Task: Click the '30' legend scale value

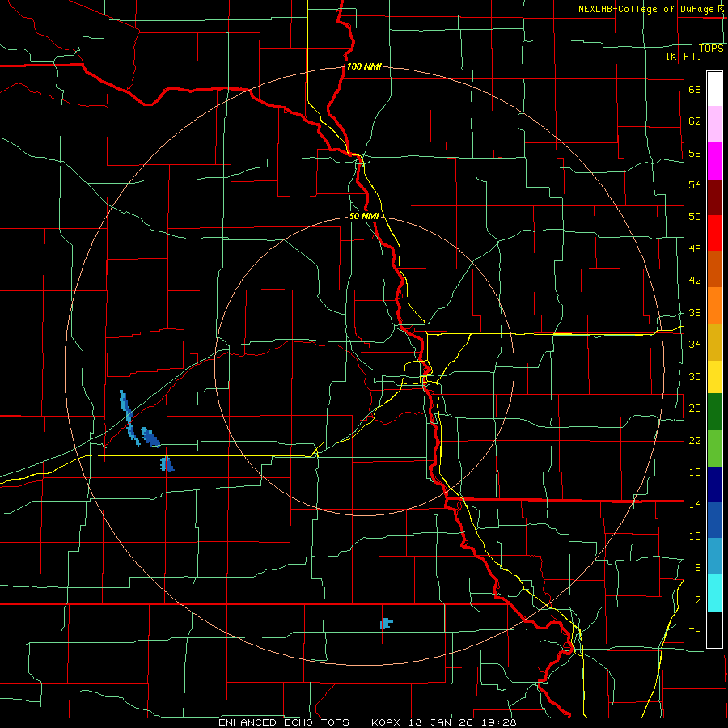Action: (695, 376)
